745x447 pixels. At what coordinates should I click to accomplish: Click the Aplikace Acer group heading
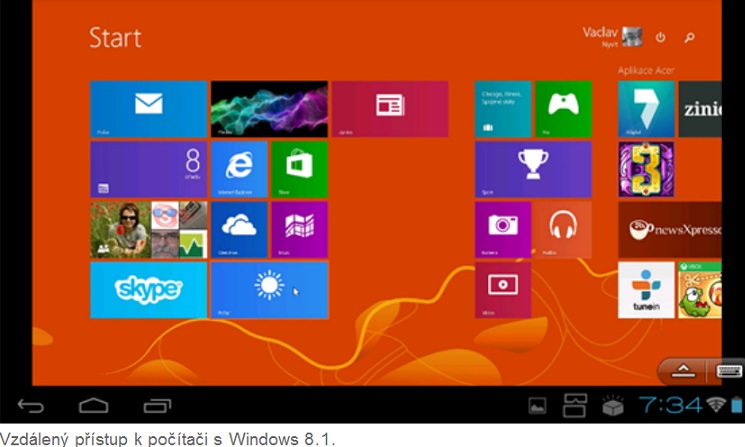point(646,70)
